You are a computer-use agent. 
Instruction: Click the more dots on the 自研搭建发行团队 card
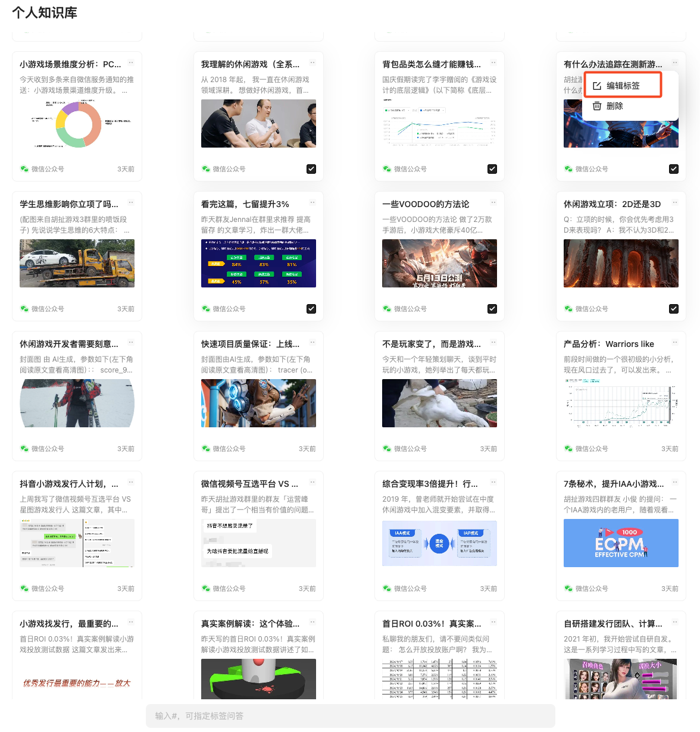point(675,622)
